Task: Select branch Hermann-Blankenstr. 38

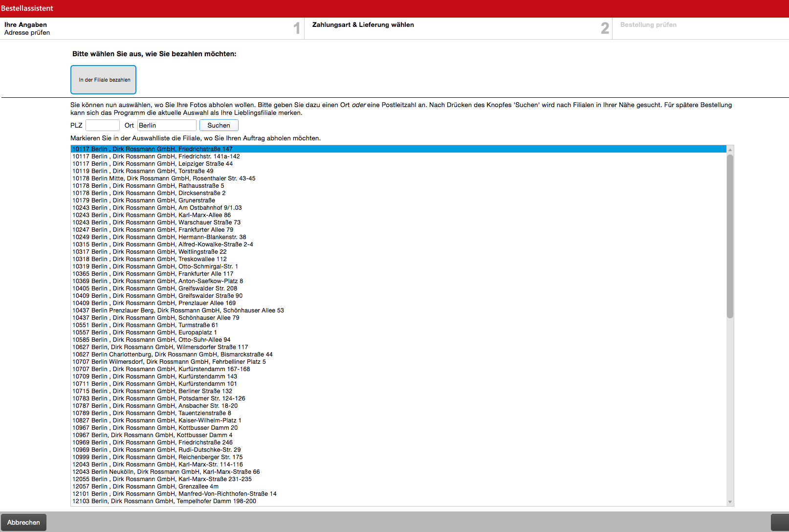Action: pos(398,237)
